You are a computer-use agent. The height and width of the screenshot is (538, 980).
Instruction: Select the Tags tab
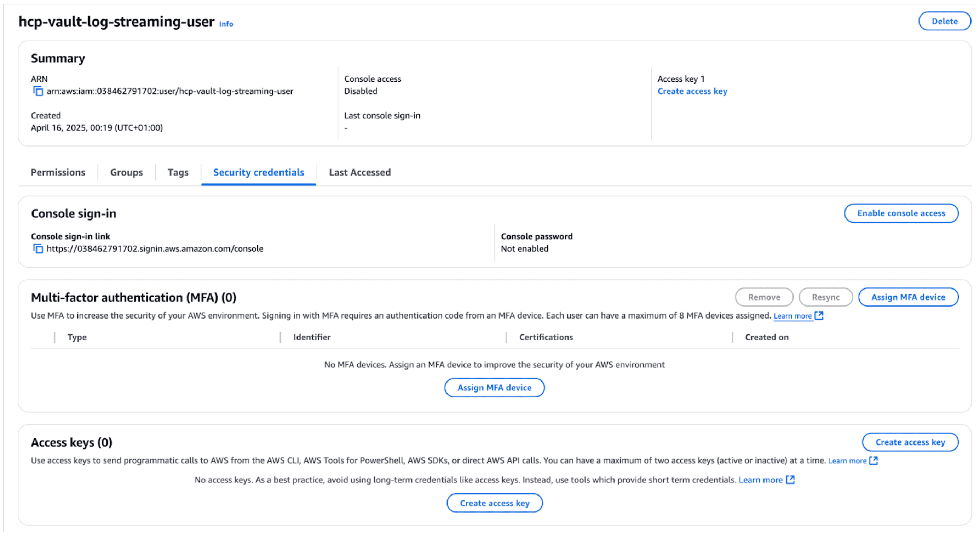point(178,172)
